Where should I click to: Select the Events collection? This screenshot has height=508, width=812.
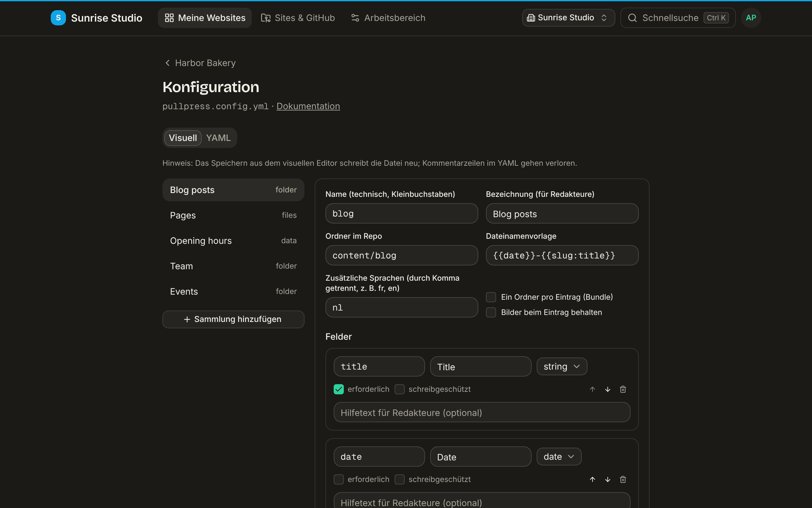233,291
